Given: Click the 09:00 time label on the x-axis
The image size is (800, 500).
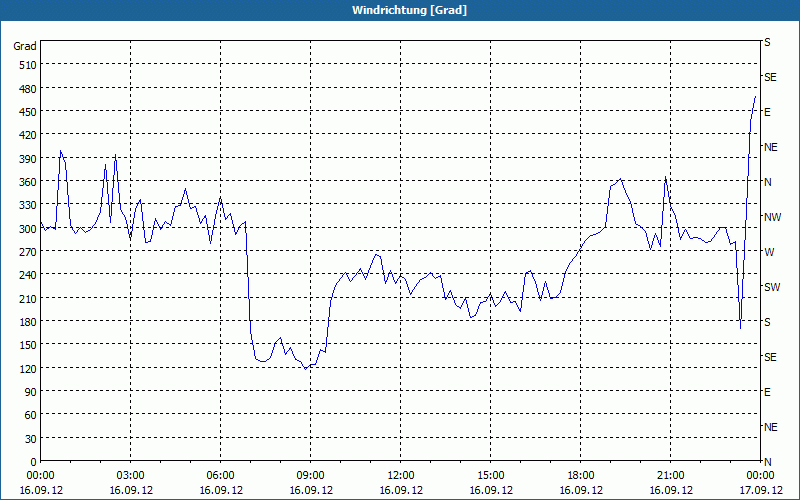Looking at the screenshot, I should pos(310,476).
